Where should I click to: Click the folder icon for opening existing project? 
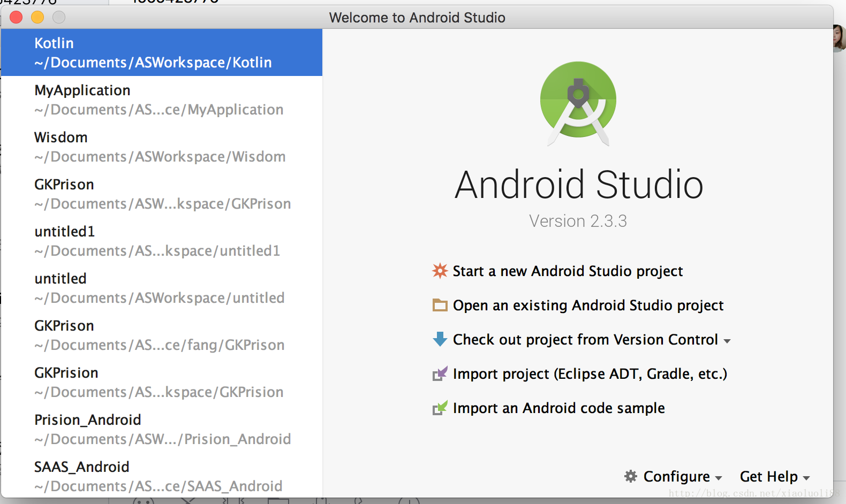(440, 305)
